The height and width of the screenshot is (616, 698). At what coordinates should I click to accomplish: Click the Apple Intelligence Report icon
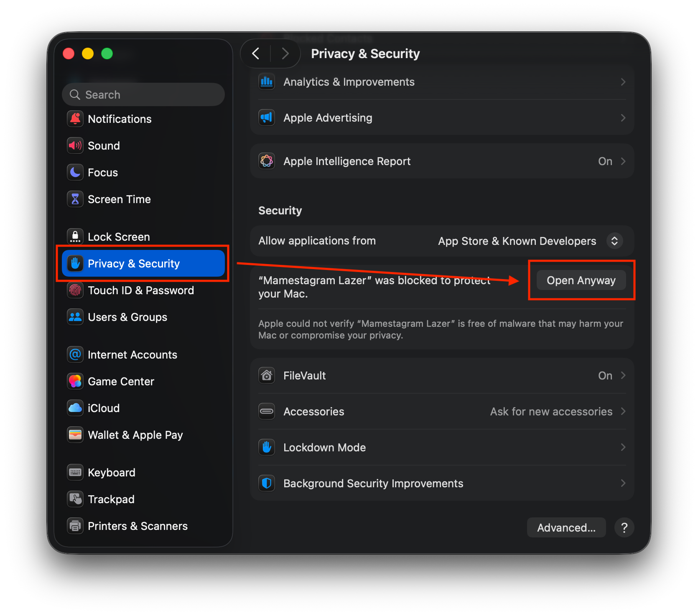(x=267, y=161)
